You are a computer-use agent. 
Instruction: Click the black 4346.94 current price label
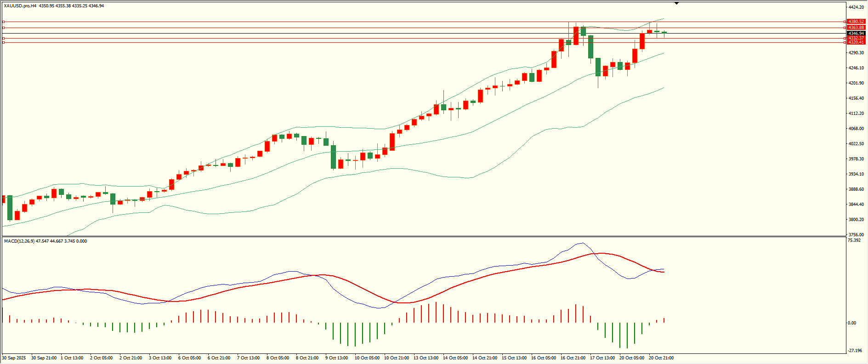pos(856,33)
